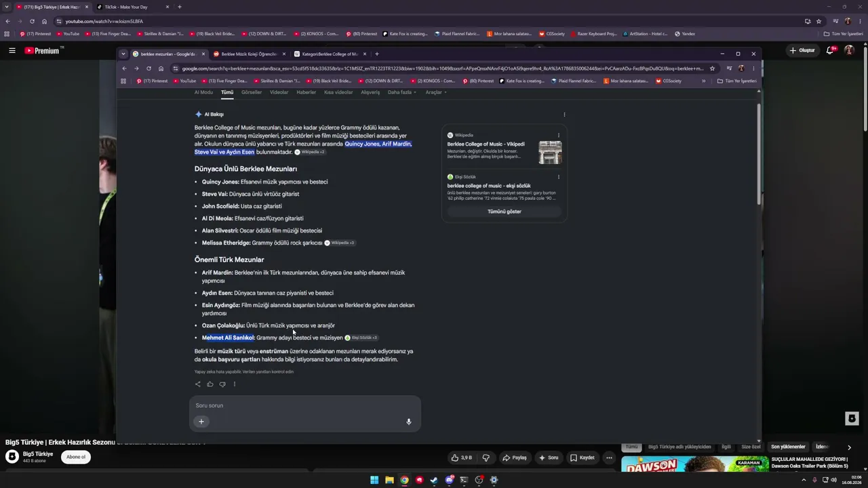
Task: Open the AI Modu search tab
Action: coord(203,92)
